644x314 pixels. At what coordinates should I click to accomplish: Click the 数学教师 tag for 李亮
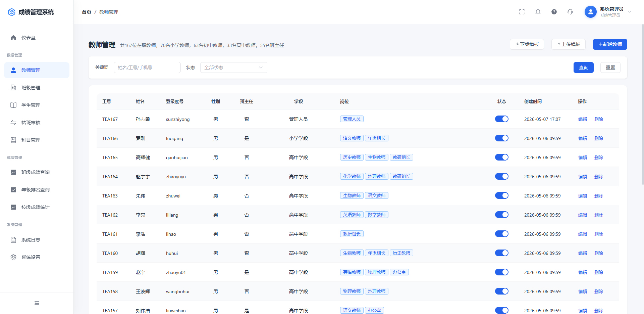[x=377, y=215]
